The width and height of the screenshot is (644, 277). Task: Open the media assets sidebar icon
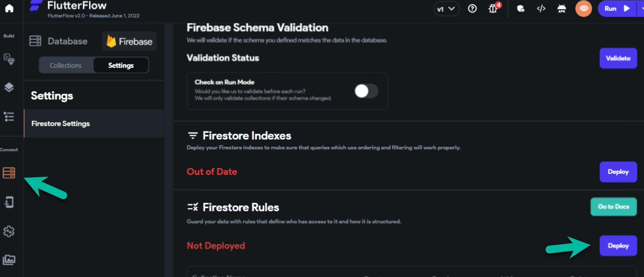pos(9,260)
